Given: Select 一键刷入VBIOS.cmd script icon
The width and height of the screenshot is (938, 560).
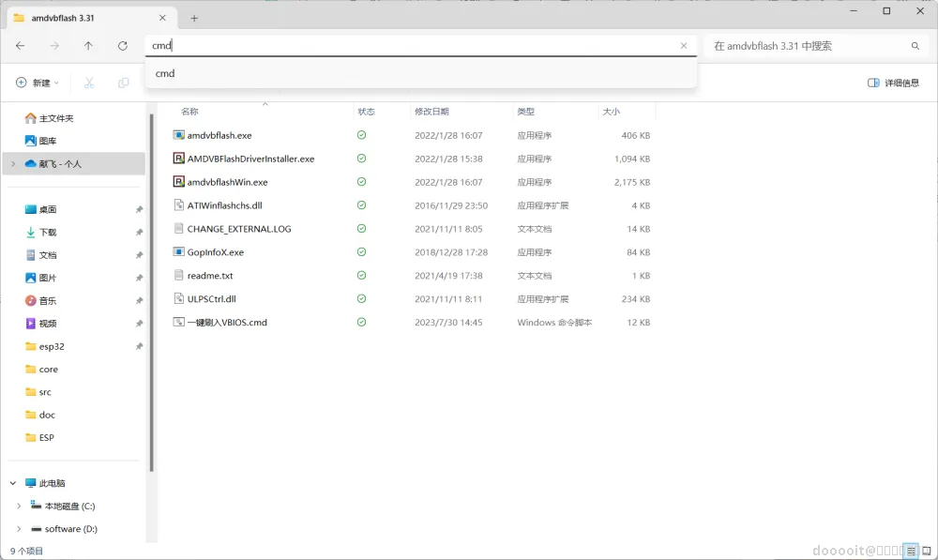Looking at the screenshot, I should coord(178,322).
